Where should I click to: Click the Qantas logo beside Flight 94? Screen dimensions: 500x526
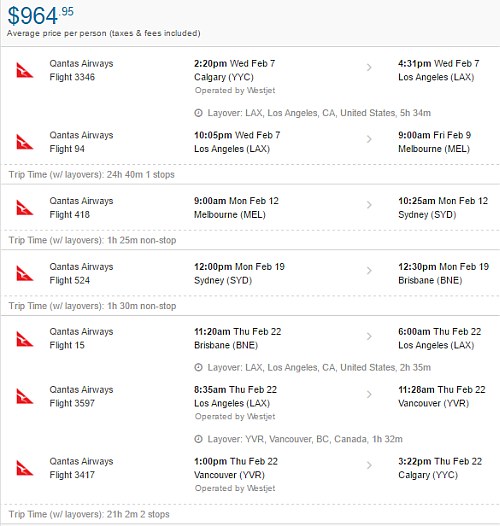tap(25, 142)
